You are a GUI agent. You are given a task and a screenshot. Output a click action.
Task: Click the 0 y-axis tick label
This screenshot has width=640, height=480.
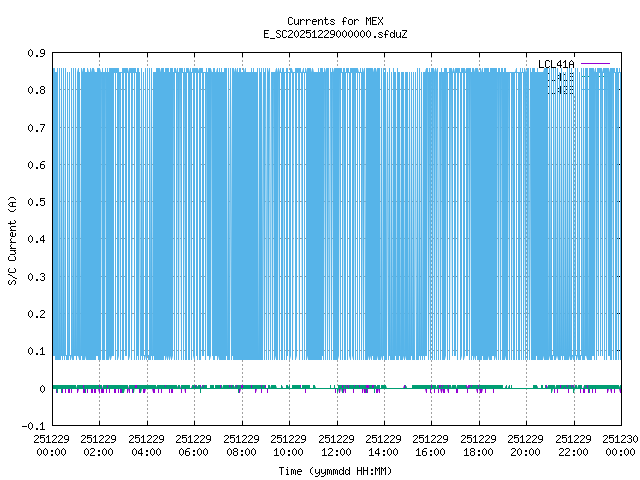click(42, 390)
